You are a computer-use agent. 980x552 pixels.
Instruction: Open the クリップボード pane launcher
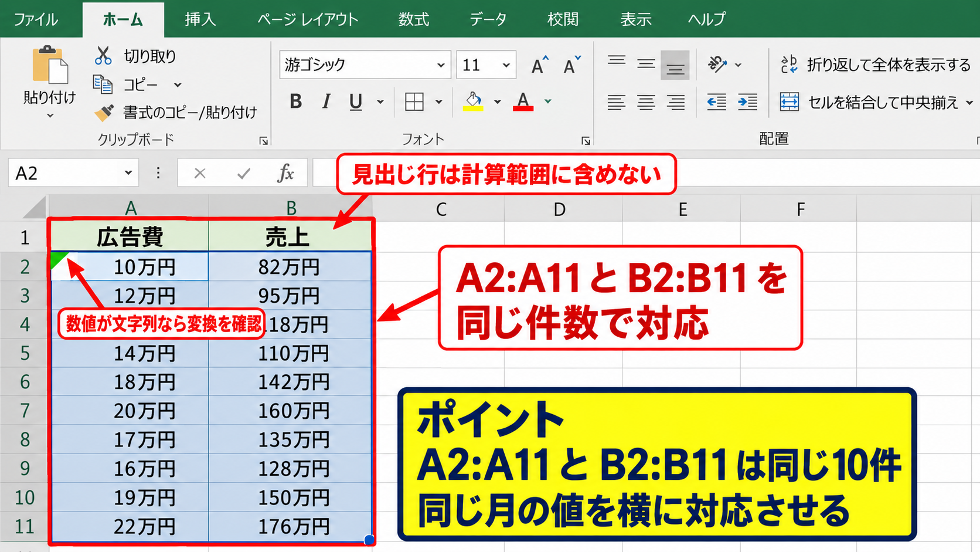click(x=264, y=141)
